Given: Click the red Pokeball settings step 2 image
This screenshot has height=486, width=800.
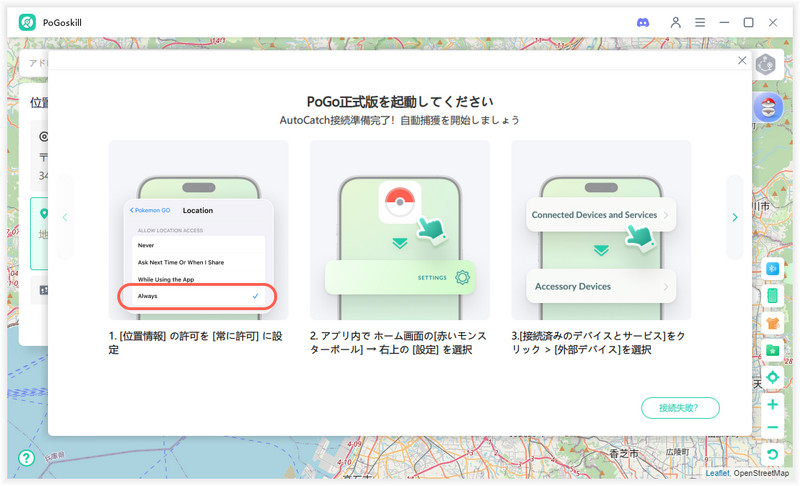Looking at the screenshot, I should [399, 230].
